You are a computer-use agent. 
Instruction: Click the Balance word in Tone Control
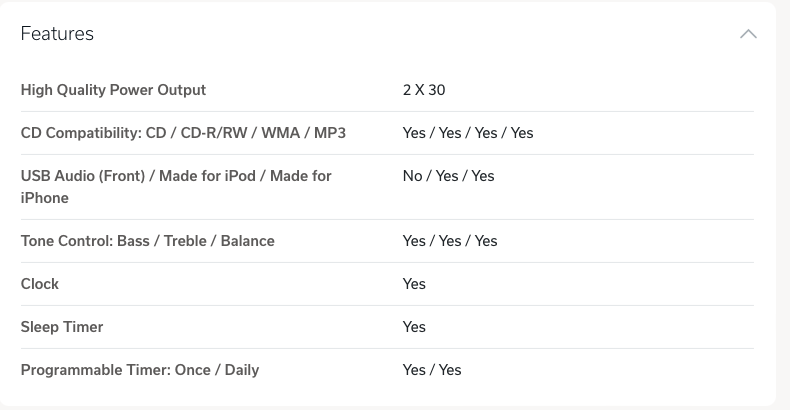coord(247,241)
